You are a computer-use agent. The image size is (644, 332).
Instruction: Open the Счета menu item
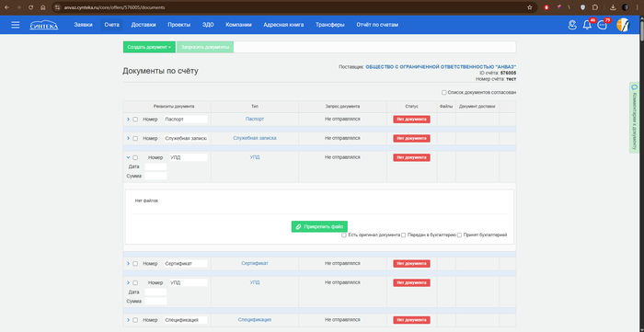[111, 25]
